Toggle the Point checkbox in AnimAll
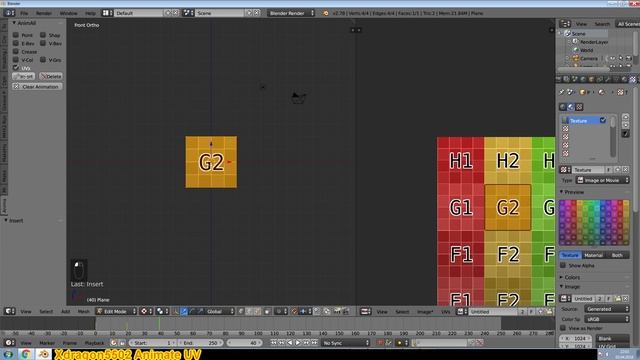Viewport: 640px width, 360px height. click(x=16, y=35)
